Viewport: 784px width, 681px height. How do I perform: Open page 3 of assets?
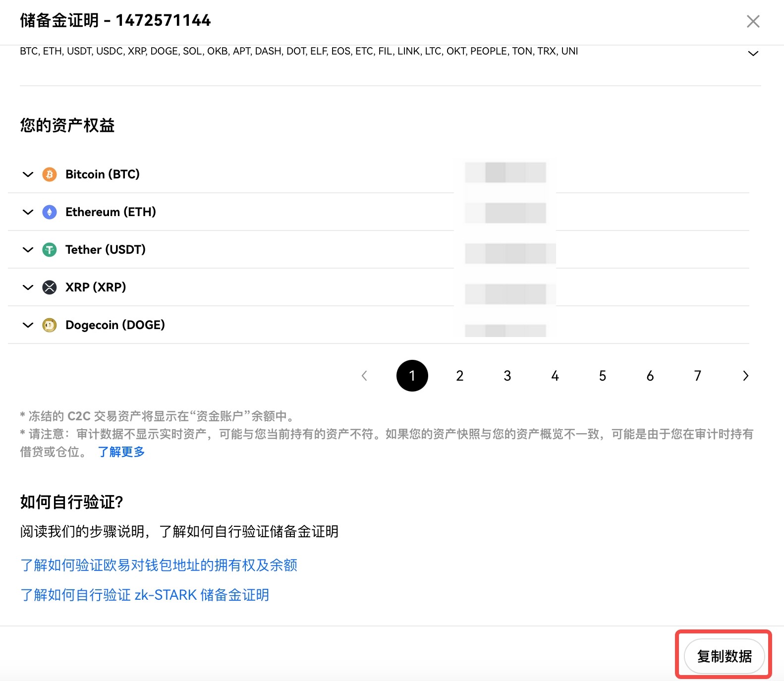point(507,376)
